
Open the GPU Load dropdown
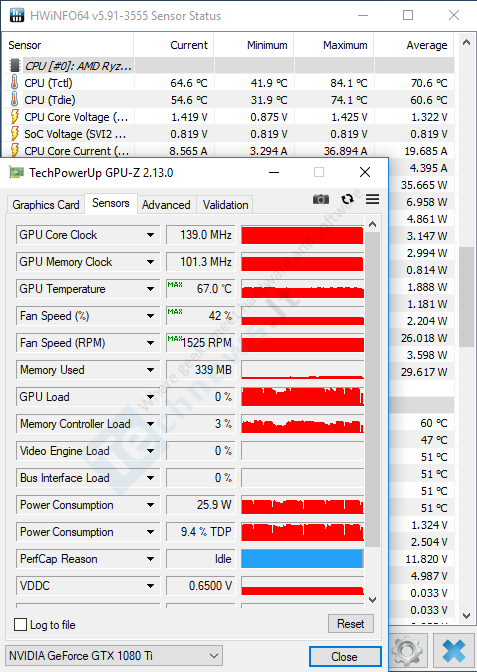click(x=150, y=397)
